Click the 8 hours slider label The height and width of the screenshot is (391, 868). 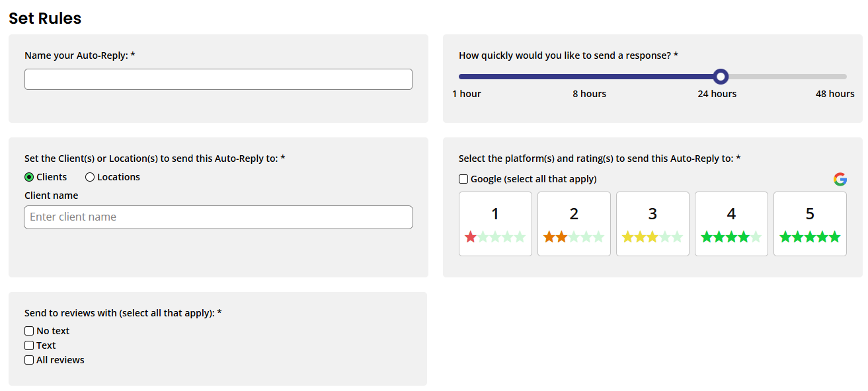(x=589, y=94)
